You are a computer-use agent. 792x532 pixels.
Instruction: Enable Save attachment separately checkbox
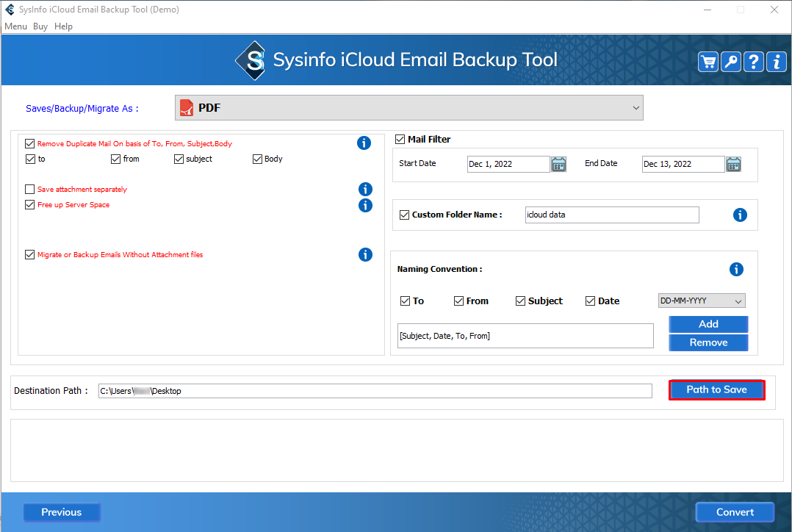pos(30,190)
